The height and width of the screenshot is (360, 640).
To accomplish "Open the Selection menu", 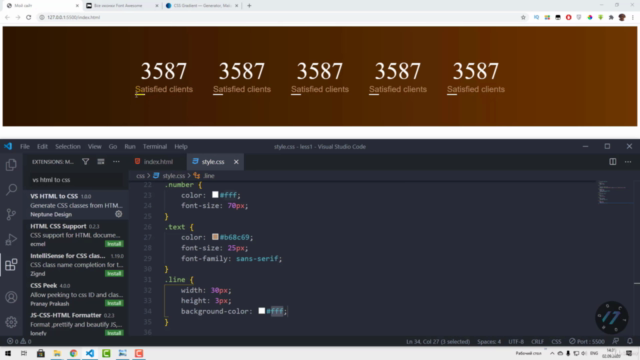I will pyautogui.click(x=68, y=147).
